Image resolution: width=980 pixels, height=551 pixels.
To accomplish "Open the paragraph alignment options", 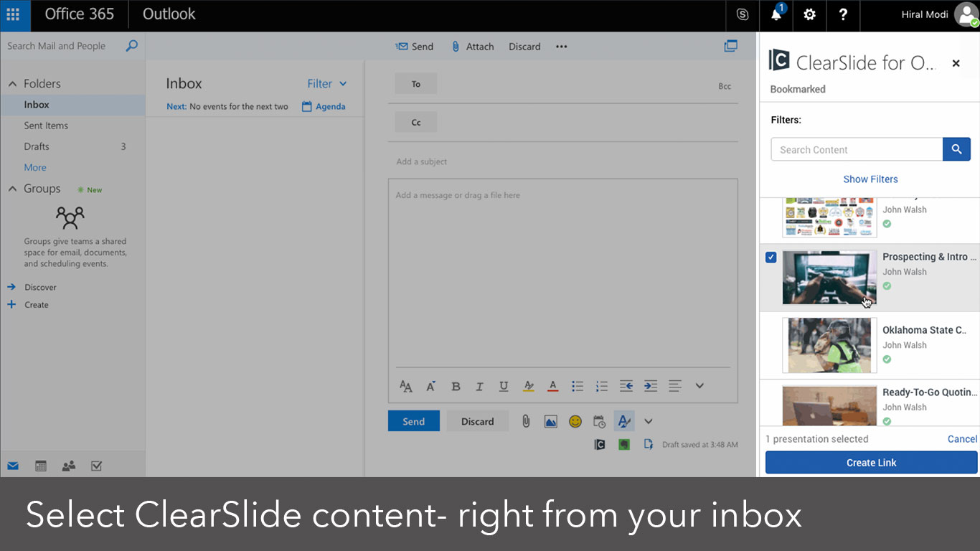I will (x=675, y=386).
